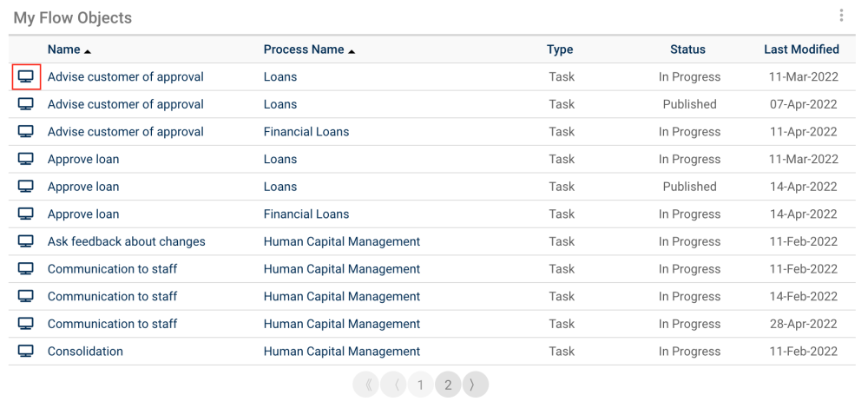
Task: Jump to the first page using the double-arrow button
Action: tap(366, 384)
